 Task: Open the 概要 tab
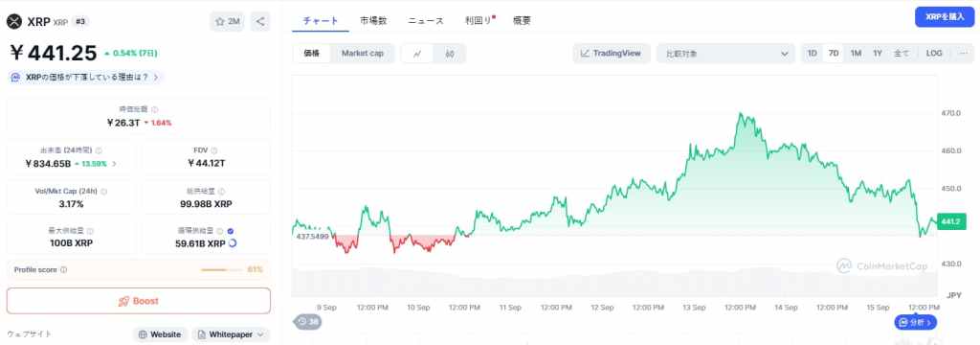522,21
